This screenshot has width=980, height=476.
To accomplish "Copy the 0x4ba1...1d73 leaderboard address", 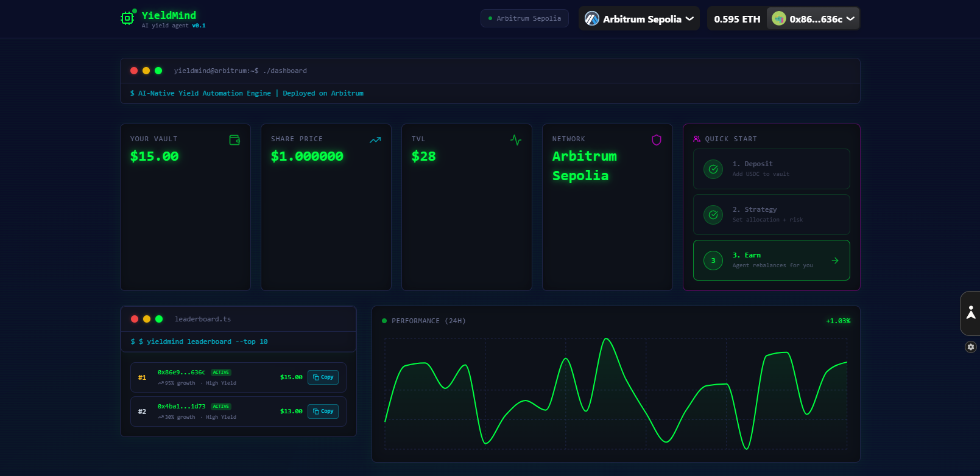I will (323, 411).
